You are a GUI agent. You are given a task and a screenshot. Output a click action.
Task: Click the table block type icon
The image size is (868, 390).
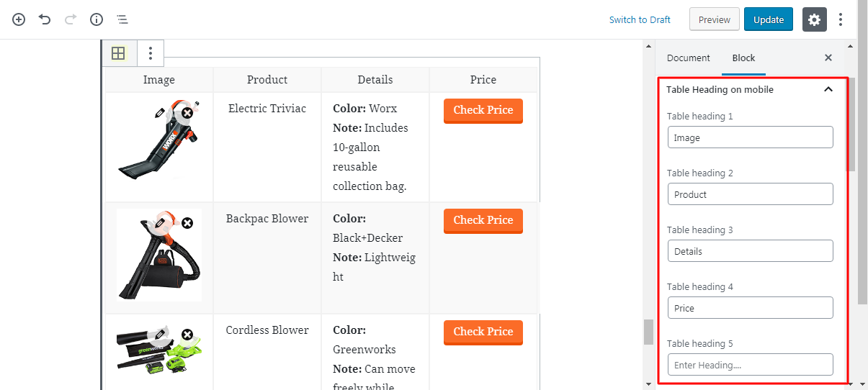tap(119, 53)
